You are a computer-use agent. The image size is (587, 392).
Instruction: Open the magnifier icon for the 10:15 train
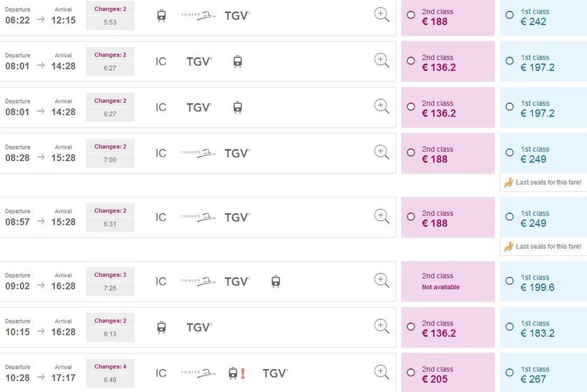click(x=382, y=327)
